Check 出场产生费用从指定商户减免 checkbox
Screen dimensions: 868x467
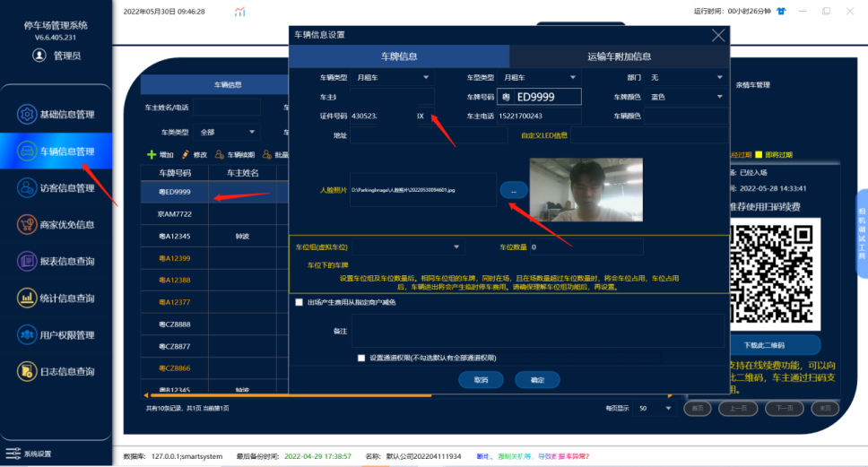(299, 302)
